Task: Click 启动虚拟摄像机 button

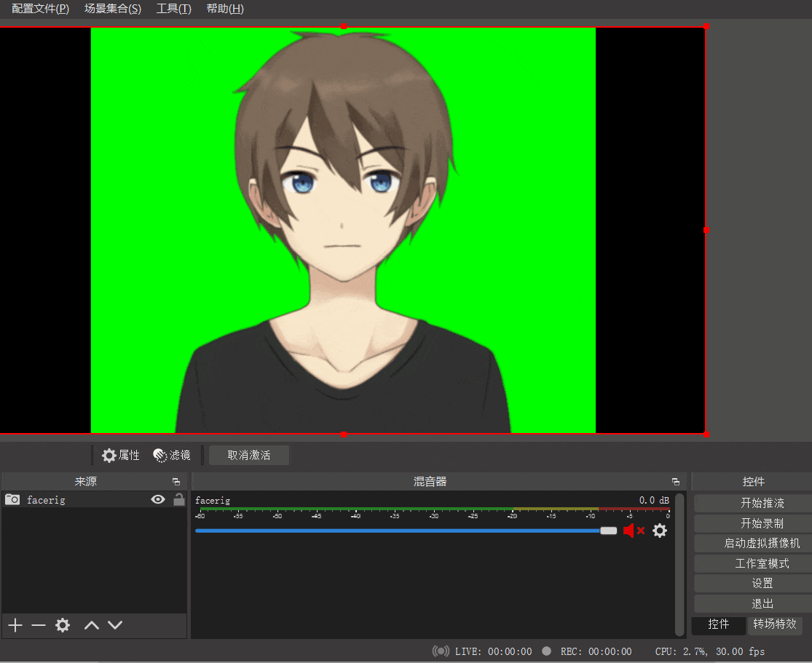Action: tap(762, 544)
